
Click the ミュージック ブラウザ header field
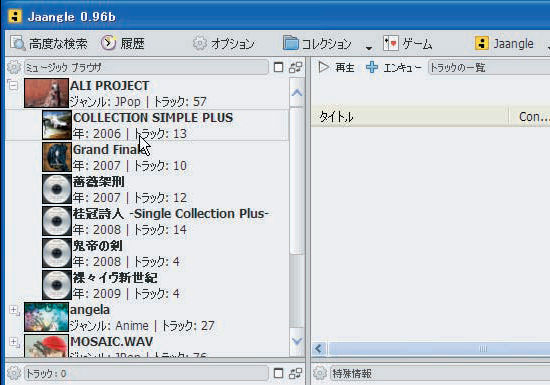click(x=146, y=67)
